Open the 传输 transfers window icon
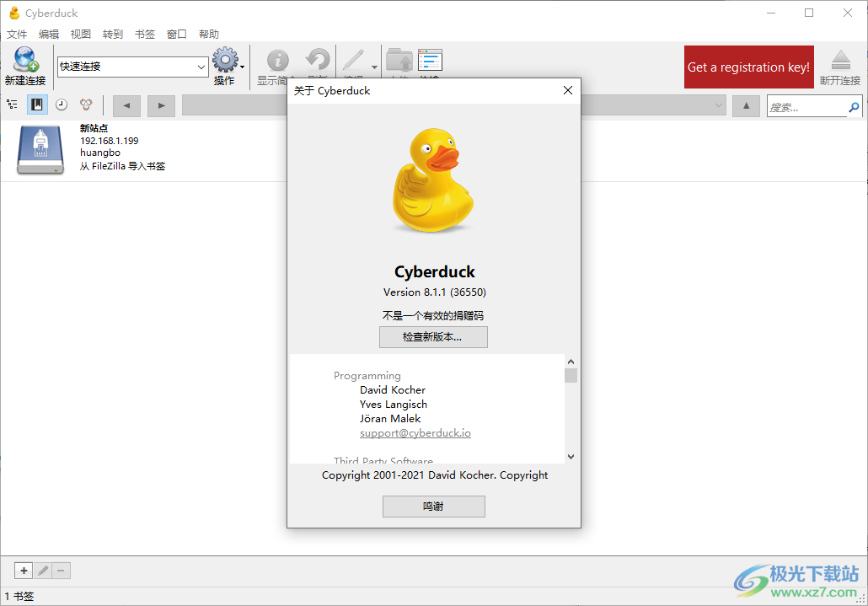The width and height of the screenshot is (868, 606). click(430, 60)
